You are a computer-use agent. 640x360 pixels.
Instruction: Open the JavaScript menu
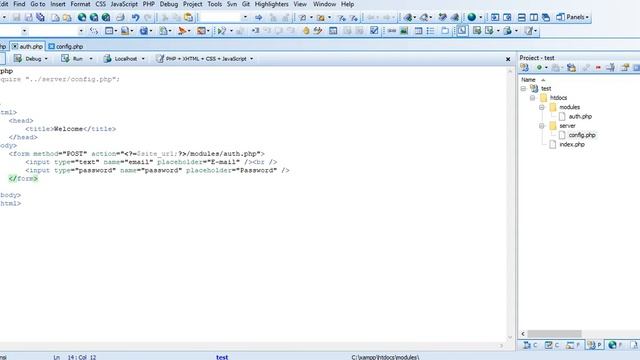124,4
